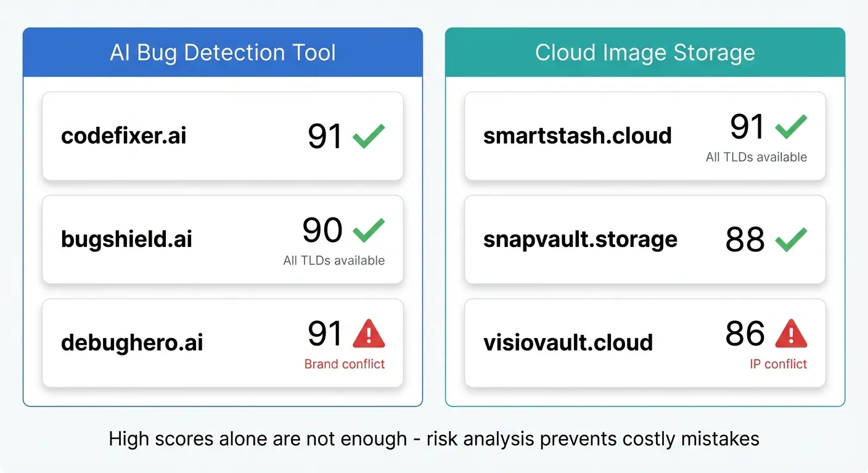The height and width of the screenshot is (473, 868).
Task: Open the snapvault.storage domain name
Action: (580, 240)
